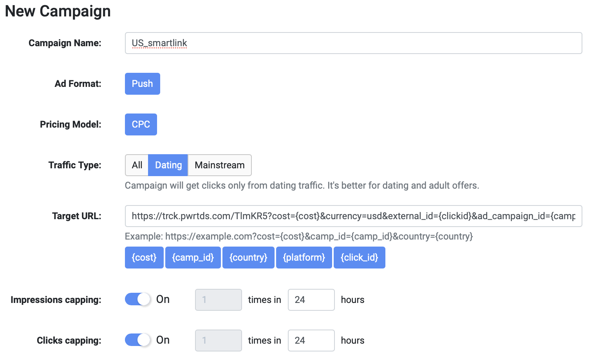The image size is (600, 364).
Task: Insert the {platform} macro token
Action: tap(304, 258)
